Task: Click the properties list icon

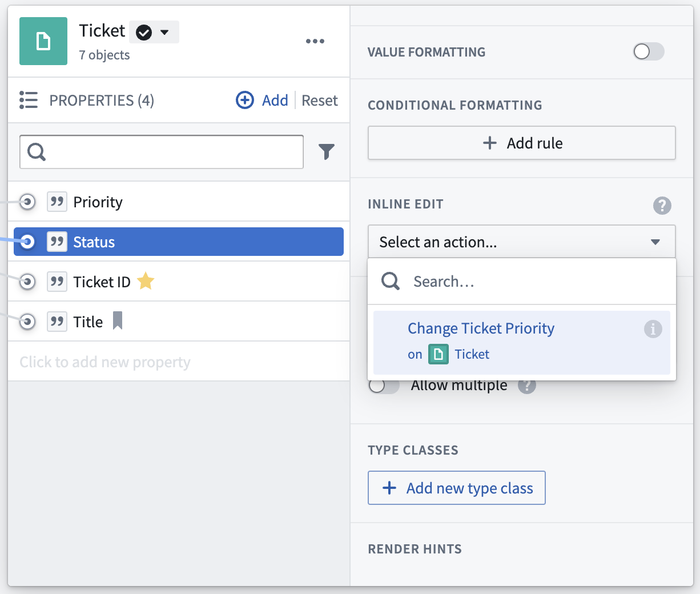Action: 29,100
